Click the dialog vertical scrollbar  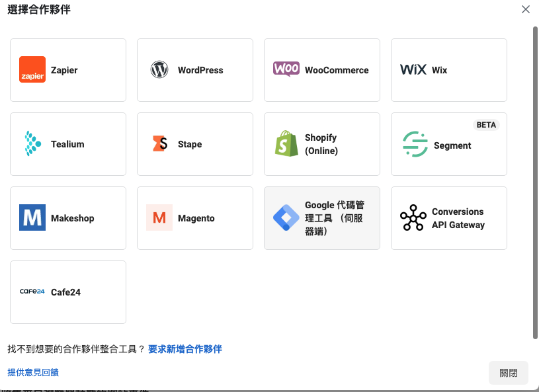tap(535, 182)
